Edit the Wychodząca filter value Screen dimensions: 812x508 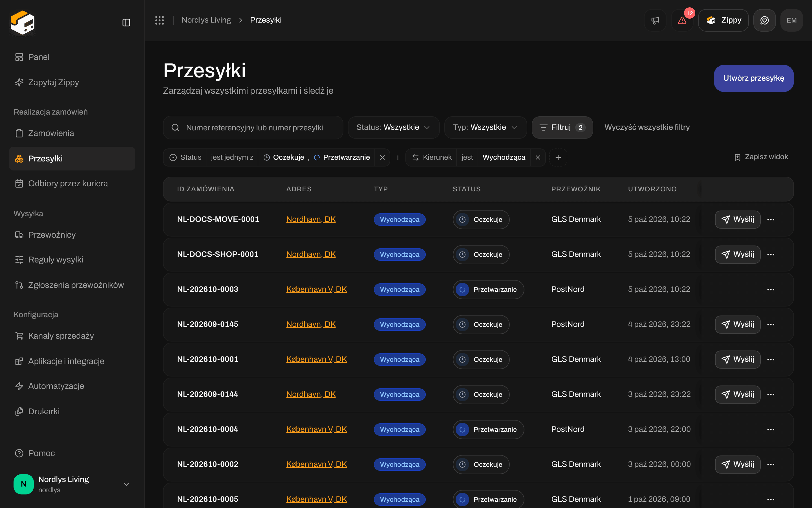504,157
